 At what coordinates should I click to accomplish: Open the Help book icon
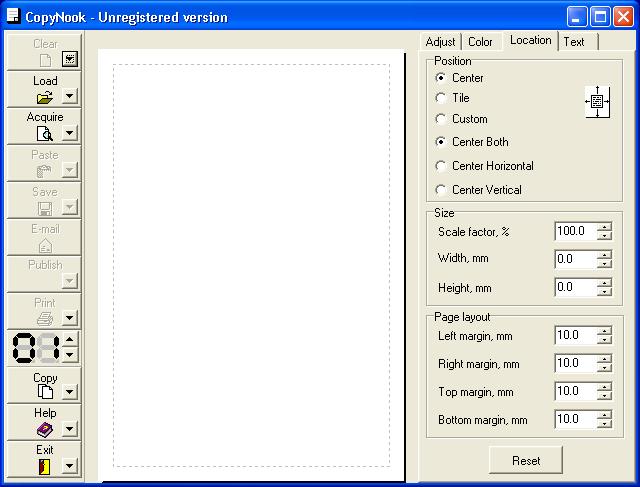(x=45, y=429)
